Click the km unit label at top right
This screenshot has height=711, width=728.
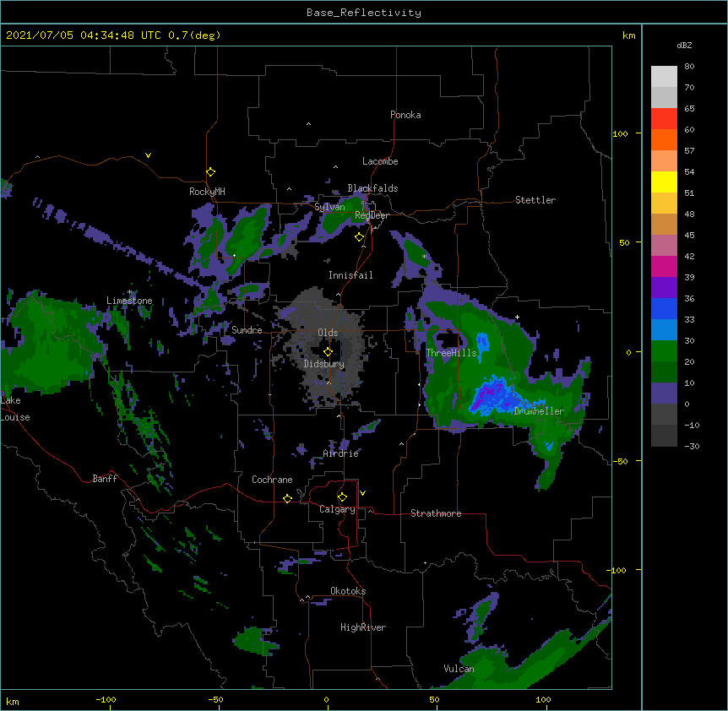pos(628,35)
